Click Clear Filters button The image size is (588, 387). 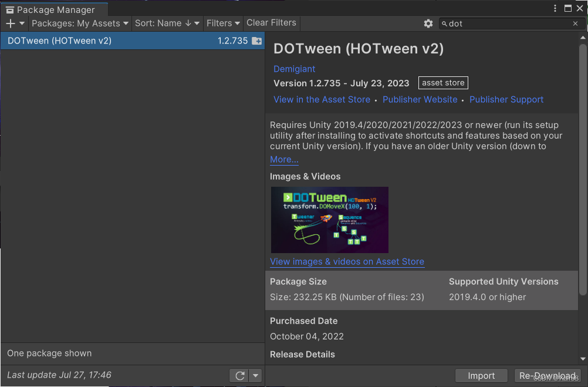[x=271, y=23]
